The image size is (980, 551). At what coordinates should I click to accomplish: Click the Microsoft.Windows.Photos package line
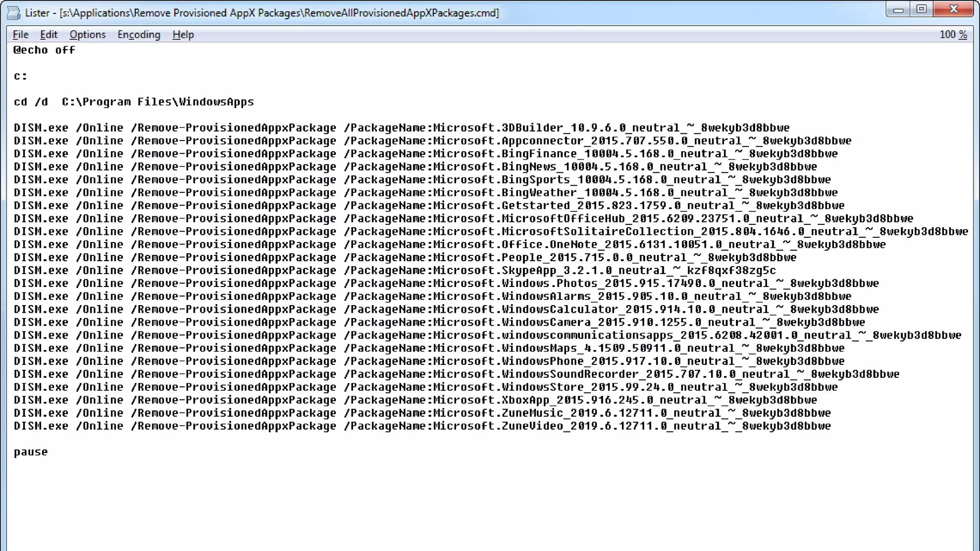(446, 283)
